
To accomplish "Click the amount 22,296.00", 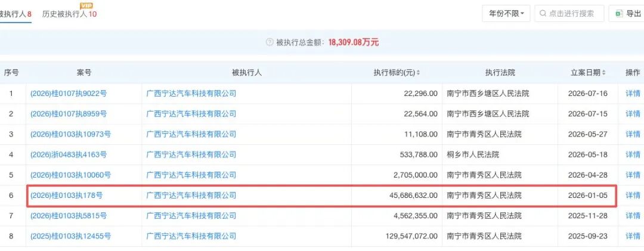I will (421, 94).
